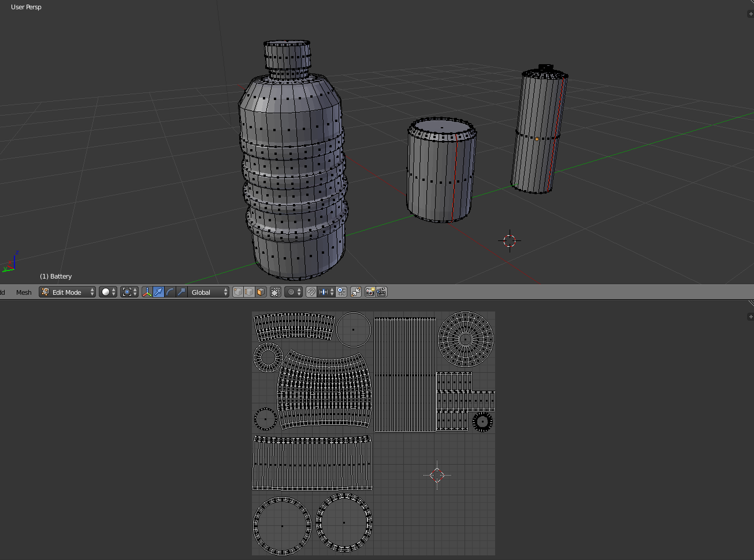Click the "(1) Battery" object name label

coord(55,276)
